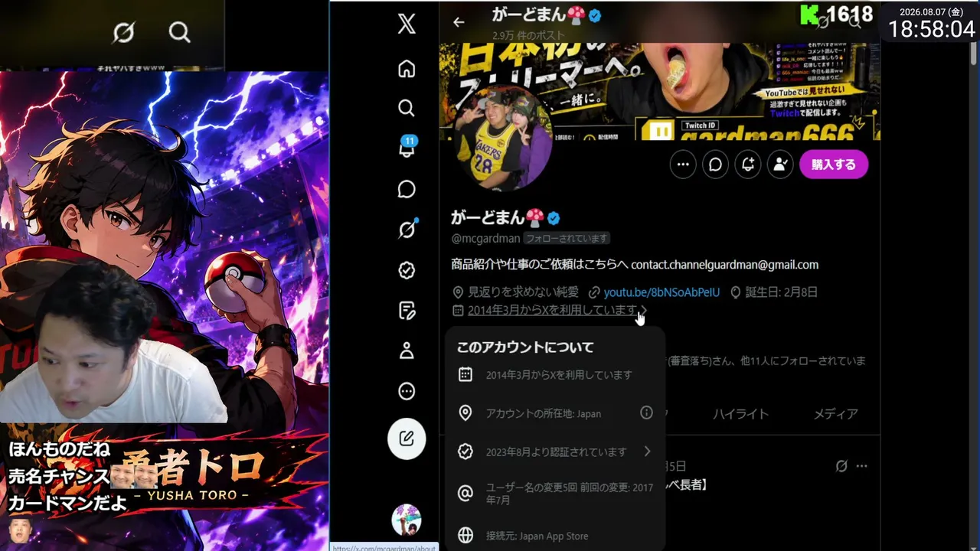Click the X logo in the sidebar
The image size is (980, 551).
[407, 24]
